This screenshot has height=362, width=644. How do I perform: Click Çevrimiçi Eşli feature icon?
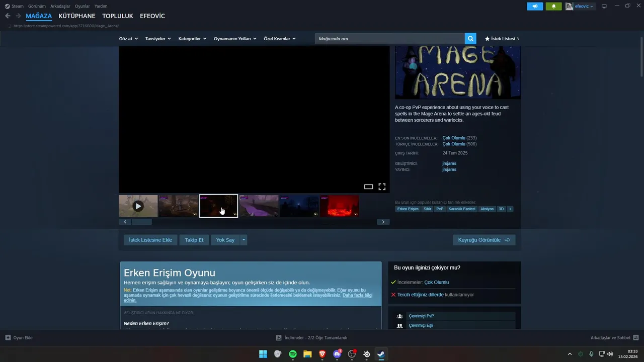tap(400, 325)
